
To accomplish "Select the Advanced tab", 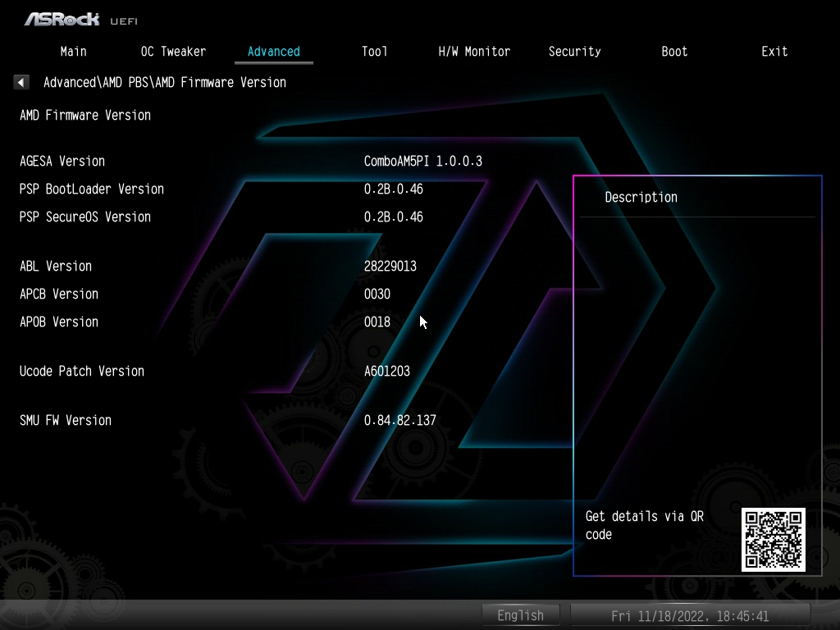I will pos(274,52).
